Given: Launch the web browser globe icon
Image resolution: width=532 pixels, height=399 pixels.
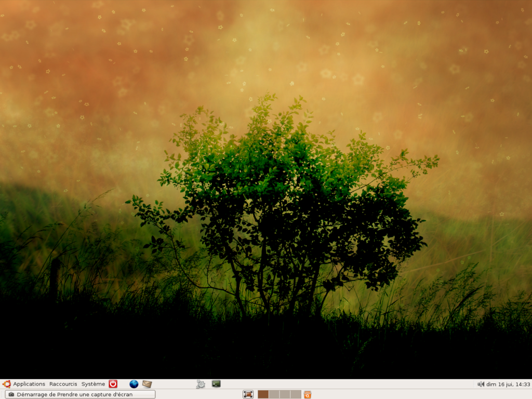Looking at the screenshot, I should point(134,384).
